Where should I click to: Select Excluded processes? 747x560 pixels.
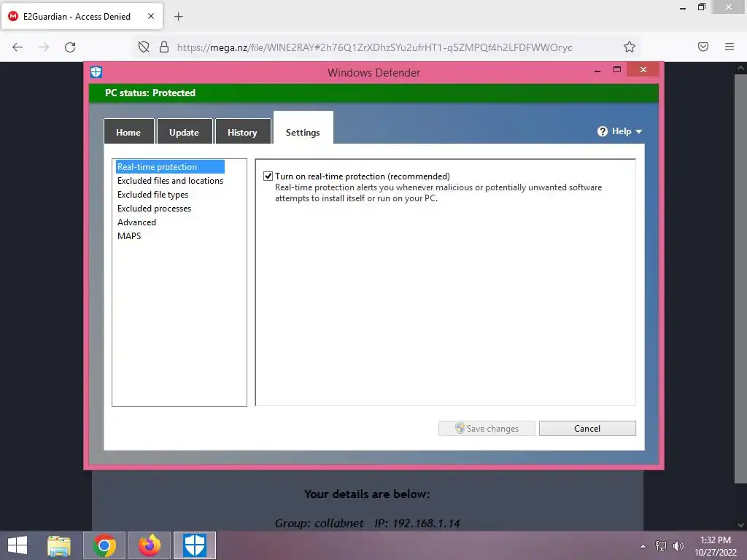(x=154, y=208)
